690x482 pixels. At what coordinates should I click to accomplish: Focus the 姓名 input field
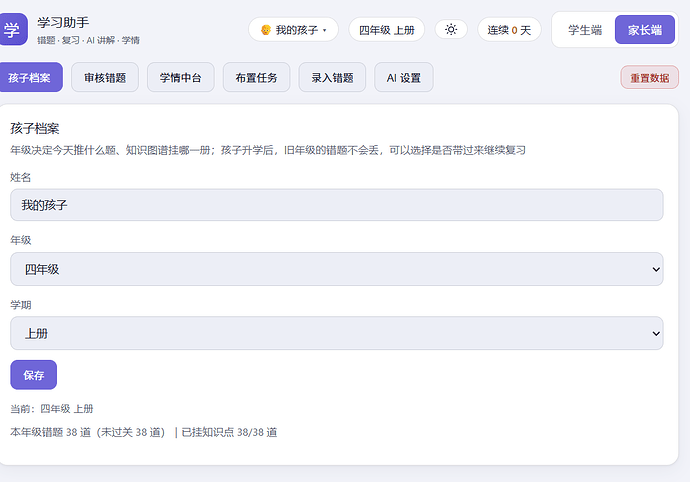point(337,205)
